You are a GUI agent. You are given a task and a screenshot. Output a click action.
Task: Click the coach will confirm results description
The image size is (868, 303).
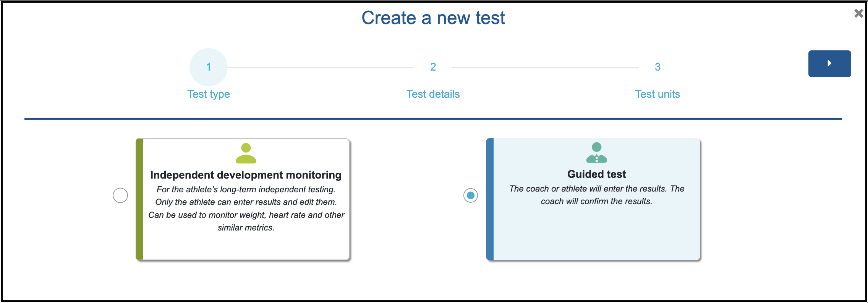click(x=596, y=195)
